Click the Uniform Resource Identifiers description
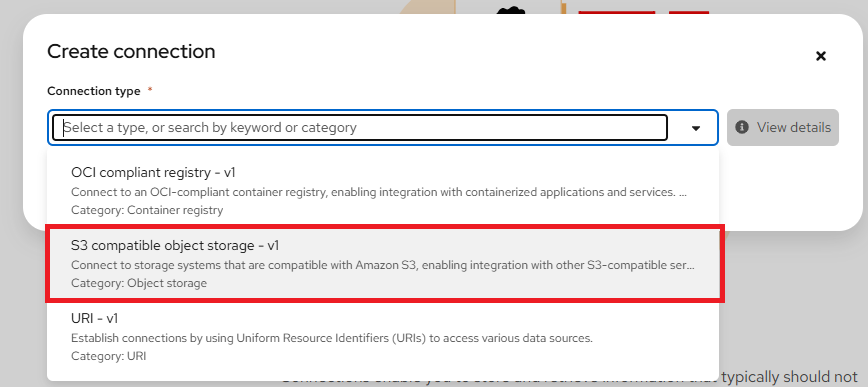868x387 pixels. pyautogui.click(x=332, y=338)
